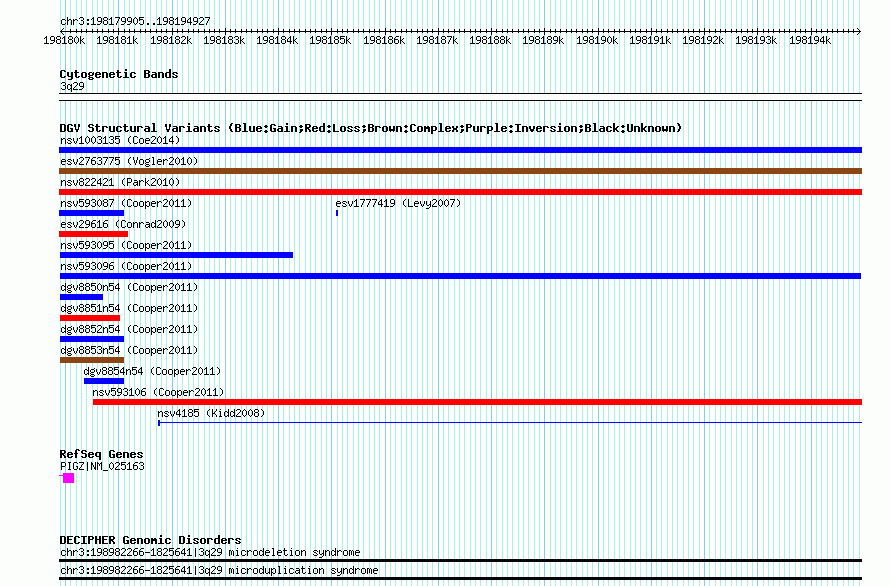
Task: Click the 198184k ruler tick label
Action: point(277,40)
